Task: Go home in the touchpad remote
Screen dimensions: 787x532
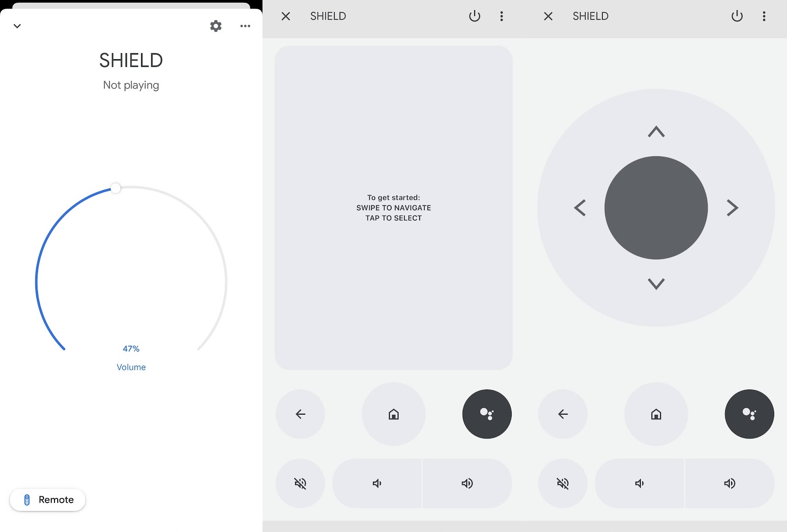Action: (393, 414)
